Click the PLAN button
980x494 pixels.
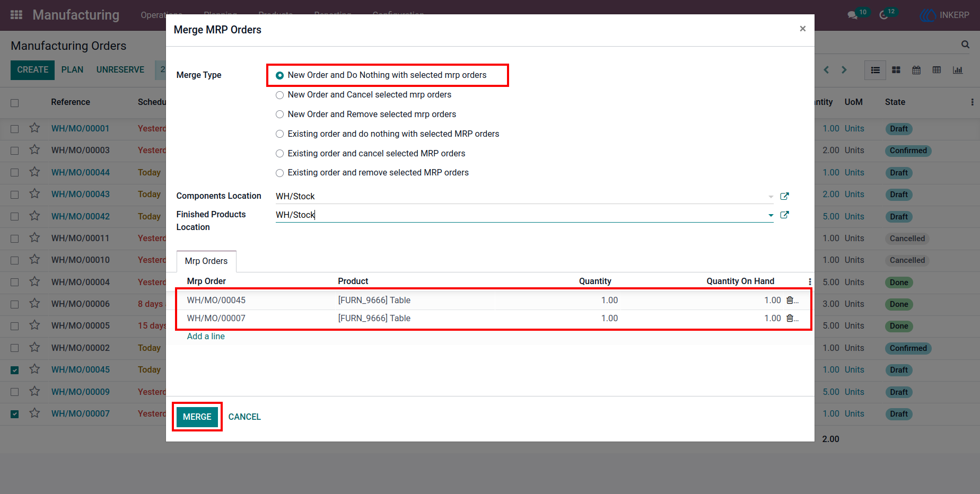pos(72,70)
